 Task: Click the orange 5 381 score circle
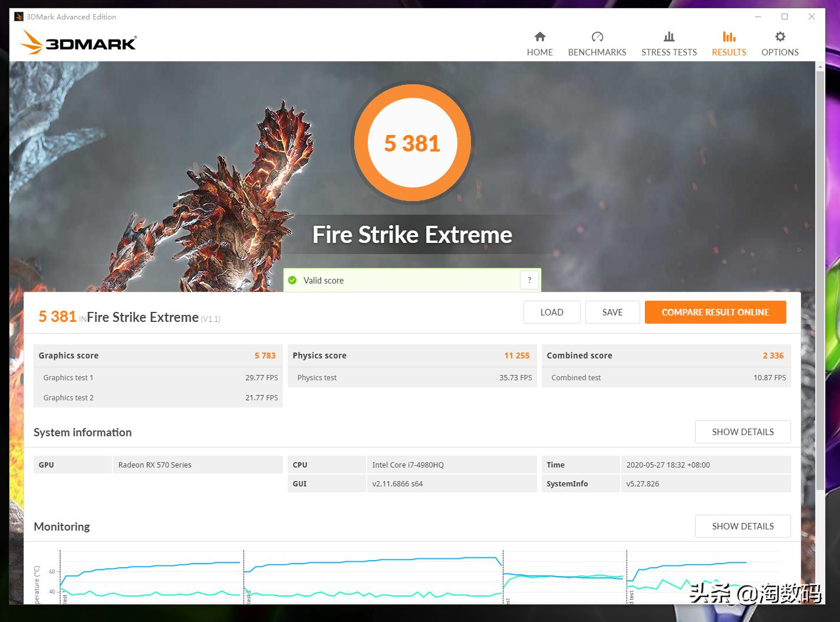click(x=412, y=143)
